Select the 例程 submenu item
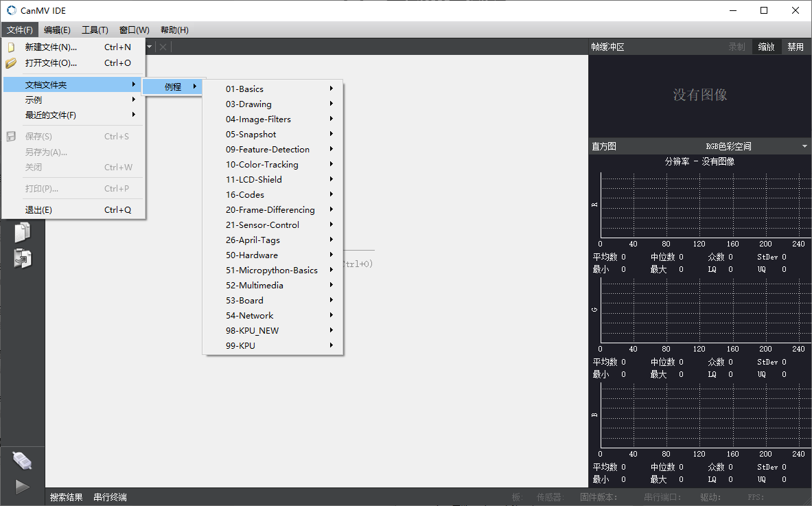This screenshot has width=812, height=506. pyautogui.click(x=172, y=87)
